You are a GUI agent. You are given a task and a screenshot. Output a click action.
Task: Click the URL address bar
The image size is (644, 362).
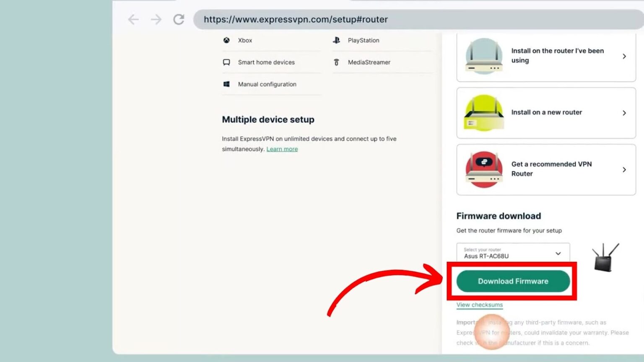pyautogui.click(x=415, y=20)
